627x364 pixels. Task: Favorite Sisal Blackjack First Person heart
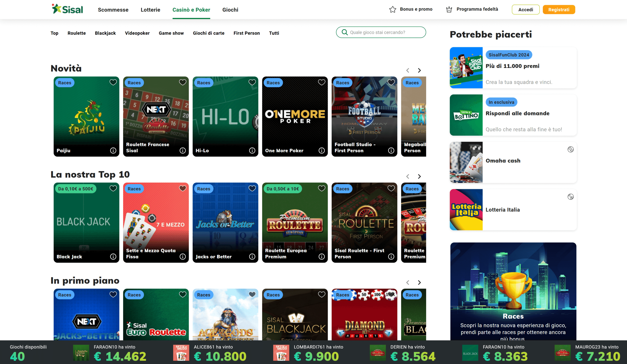click(322, 294)
